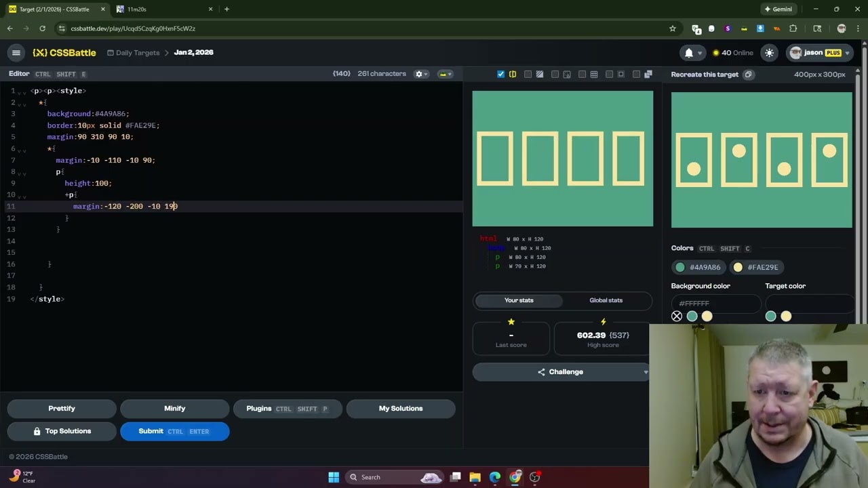Switch to the Global stats tab
868x488 pixels.
(x=606, y=300)
